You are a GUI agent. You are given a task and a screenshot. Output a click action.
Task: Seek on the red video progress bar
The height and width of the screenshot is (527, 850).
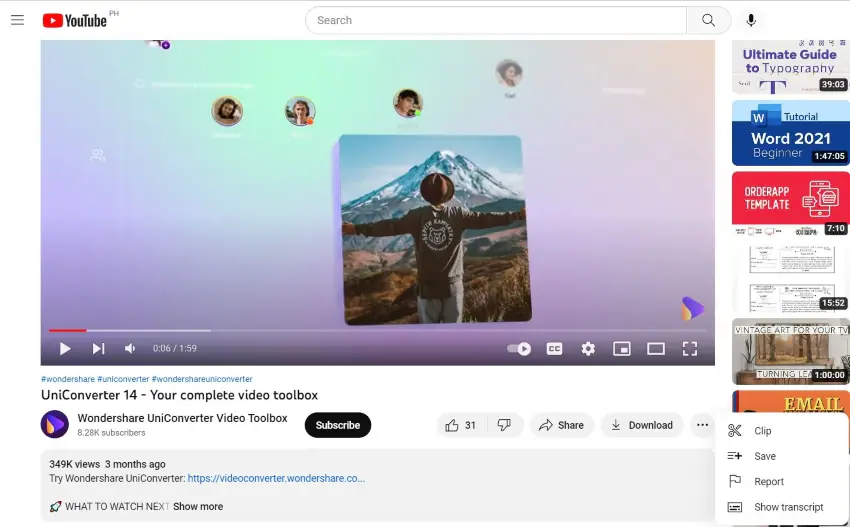click(x=377, y=330)
